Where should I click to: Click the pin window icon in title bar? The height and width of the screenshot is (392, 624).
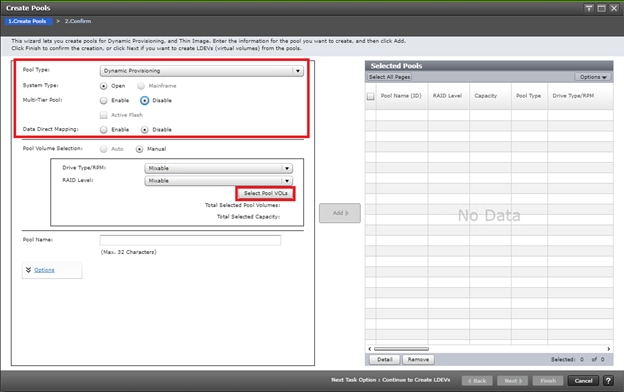[589, 8]
